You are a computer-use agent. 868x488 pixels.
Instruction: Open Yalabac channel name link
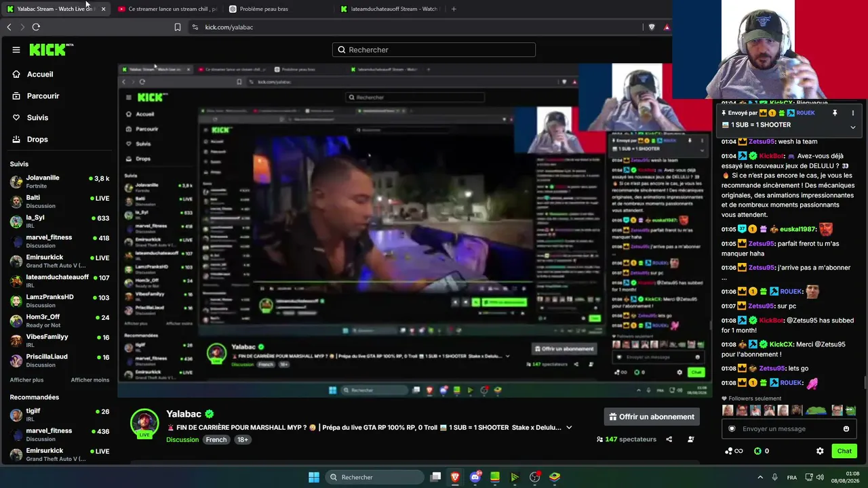[x=184, y=413]
